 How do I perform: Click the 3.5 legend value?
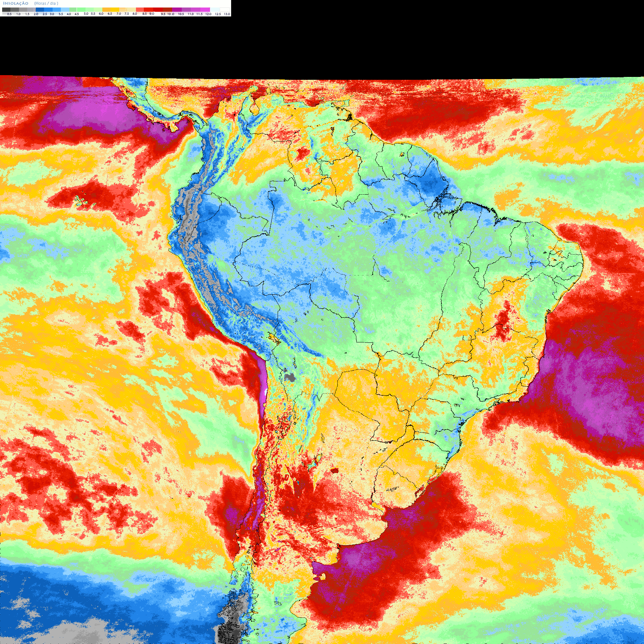(x=61, y=14)
